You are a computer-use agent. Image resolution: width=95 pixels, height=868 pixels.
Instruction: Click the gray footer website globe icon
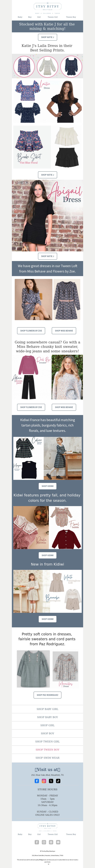pos(51,842)
